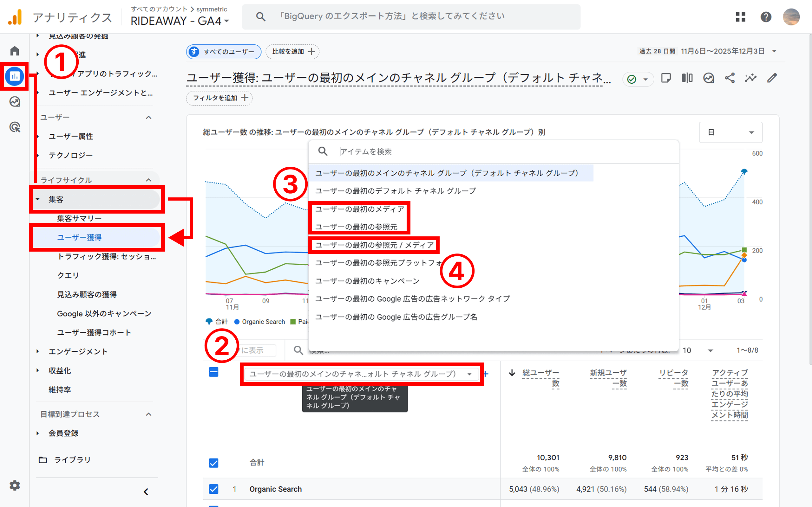Image resolution: width=812 pixels, height=507 pixels.
Task: Select 集客サマリー in the sidebar menu
Action: click(80, 218)
